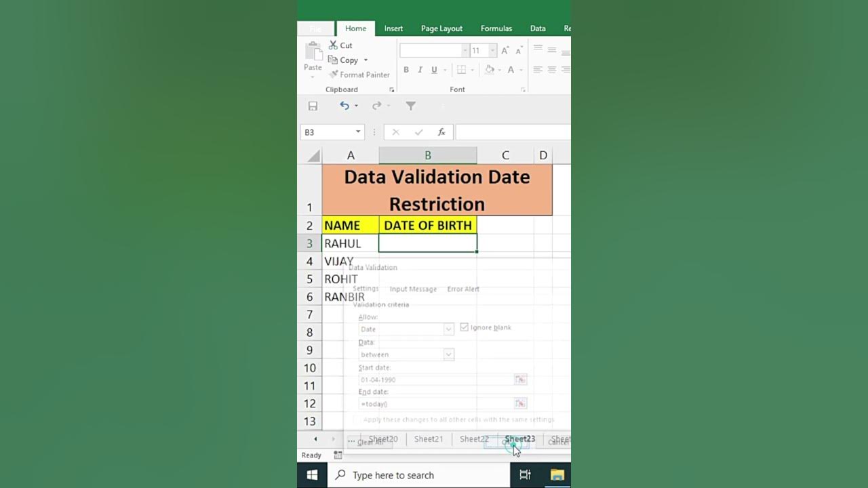
Task: Redo action arrow in Quick Access
Action: pyautogui.click(x=377, y=106)
